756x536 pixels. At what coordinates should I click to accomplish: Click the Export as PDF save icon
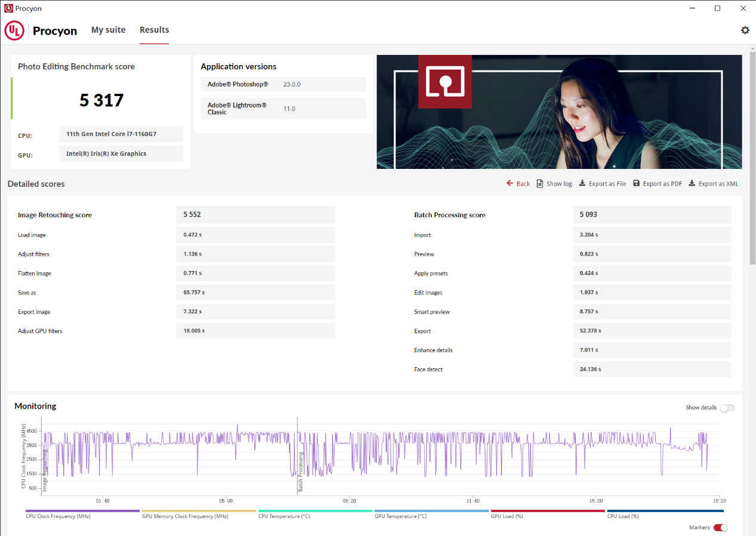tap(637, 183)
